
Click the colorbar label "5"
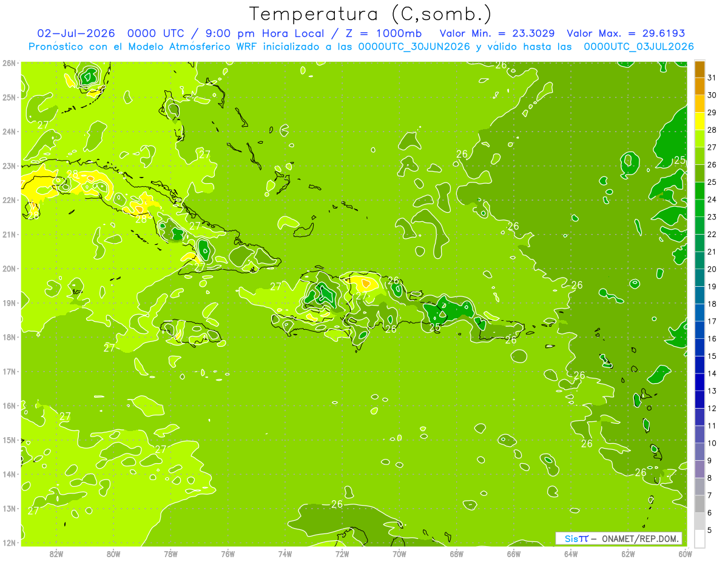710,530
